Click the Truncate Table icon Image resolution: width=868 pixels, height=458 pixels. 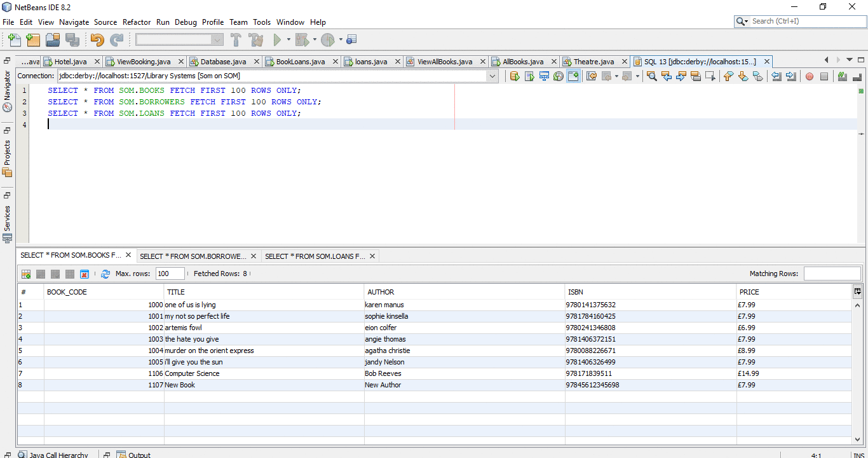[x=85, y=274]
